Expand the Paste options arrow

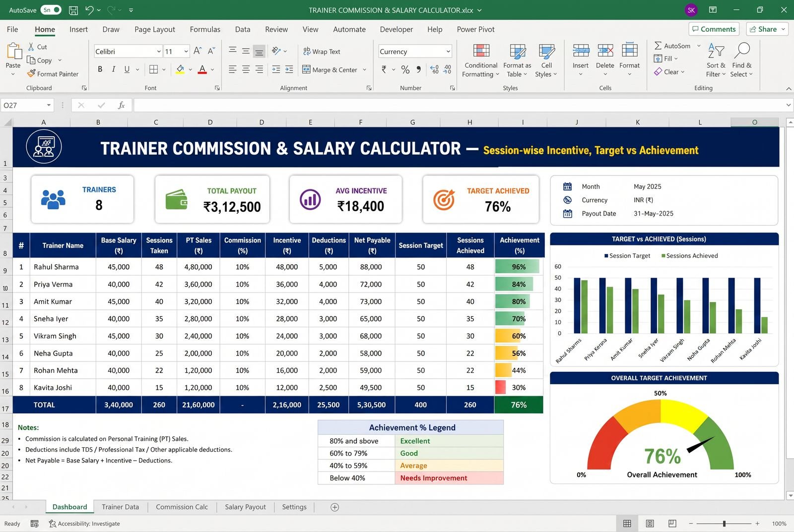click(x=13, y=74)
